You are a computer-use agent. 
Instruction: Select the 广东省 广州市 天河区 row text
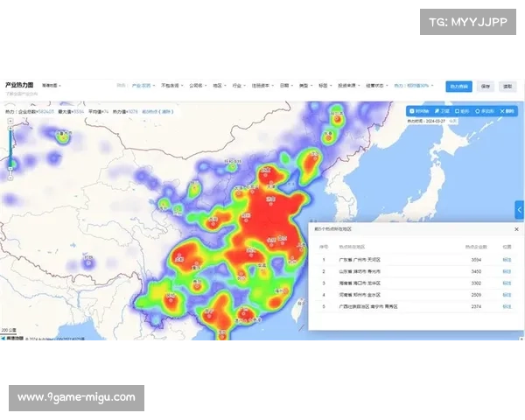[360, 260]
